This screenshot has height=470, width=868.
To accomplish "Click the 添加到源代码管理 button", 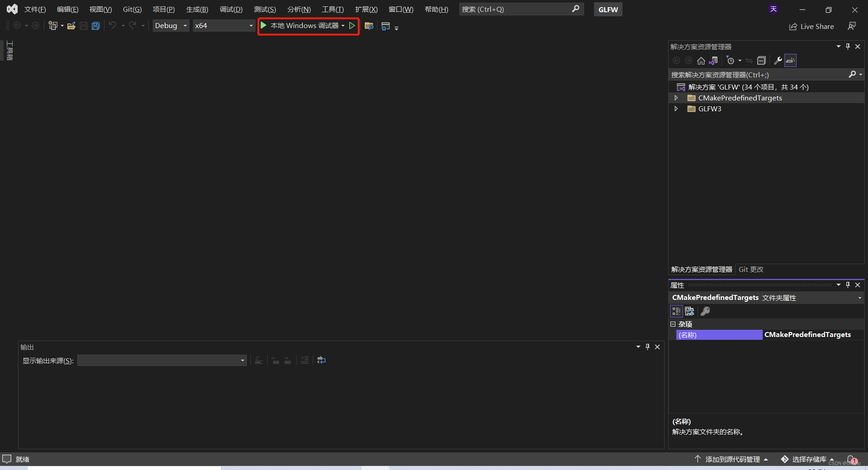I will [x=732, y=459].
